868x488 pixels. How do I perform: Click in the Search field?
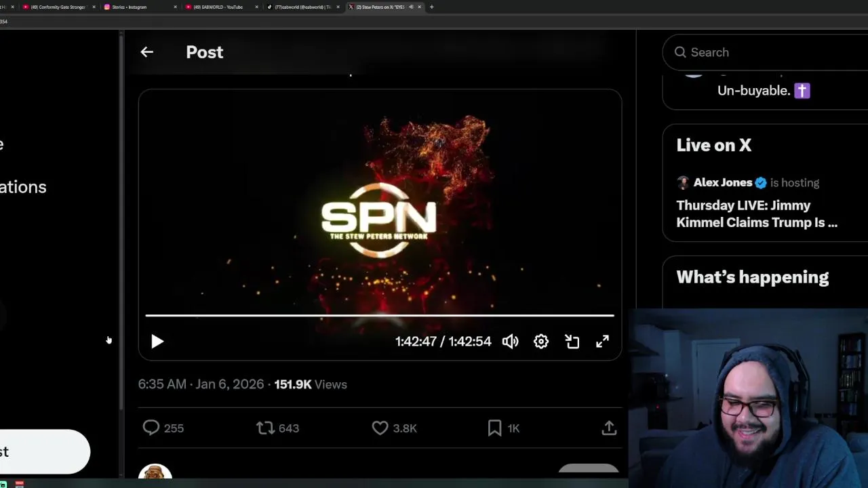[766, 52]
